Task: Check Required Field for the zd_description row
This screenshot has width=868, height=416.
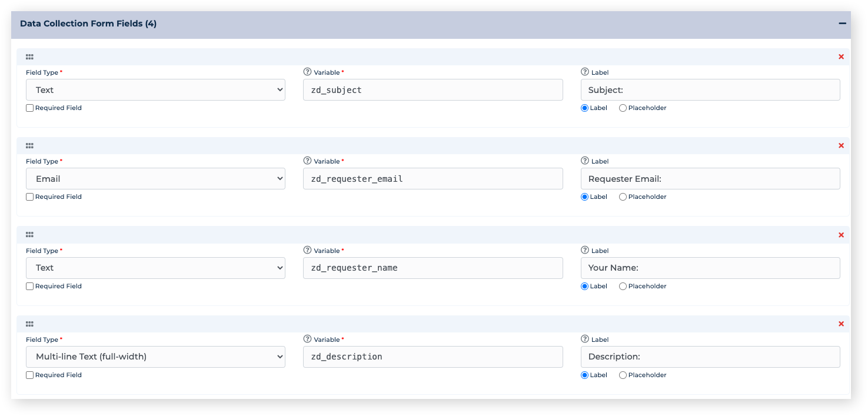Action: [x=30, y=375]
